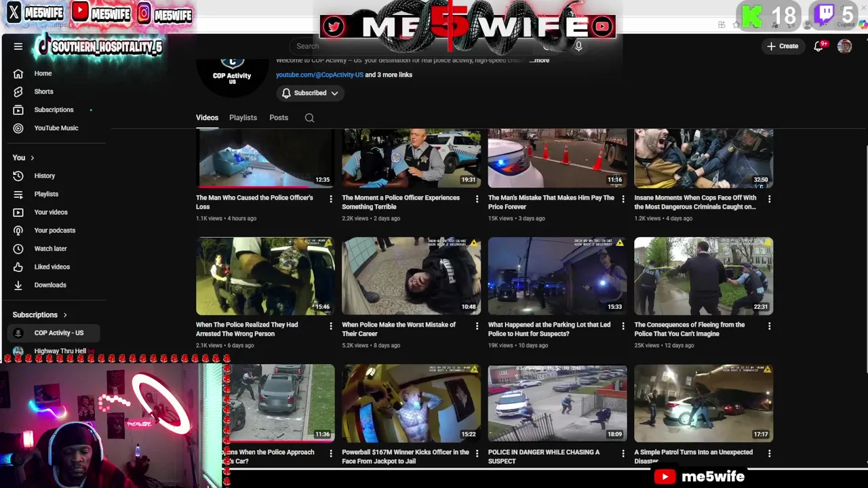Viewport: 868px width, 488px height.
Task: Switch to the Posts tab
Action: pyautogui.click(x=279, y=118)
